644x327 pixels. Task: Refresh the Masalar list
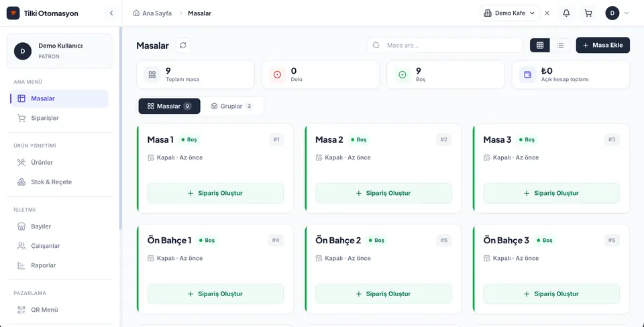pyautogui.click(x=182, y=45)
